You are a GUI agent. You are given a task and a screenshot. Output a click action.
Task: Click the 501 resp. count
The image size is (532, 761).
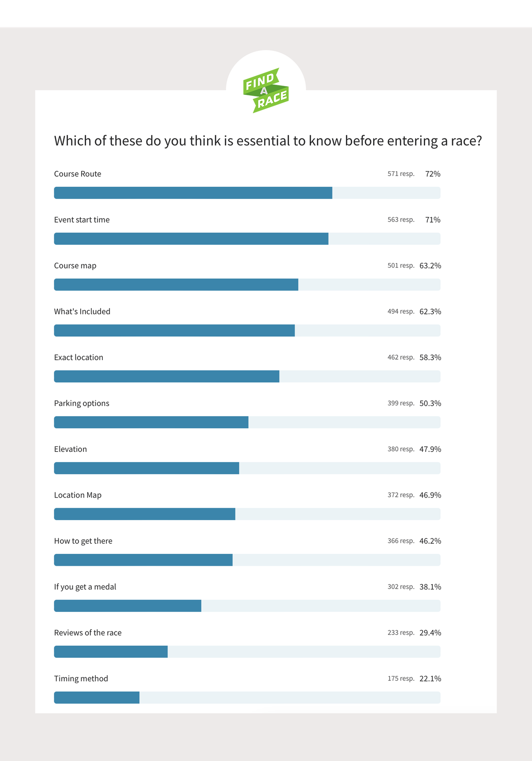pos(401,266)
